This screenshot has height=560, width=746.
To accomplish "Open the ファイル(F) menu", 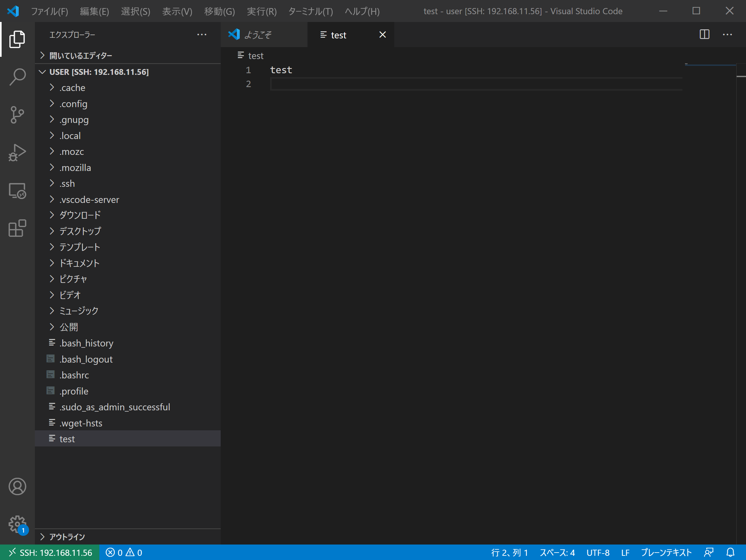I will [50, 12].
